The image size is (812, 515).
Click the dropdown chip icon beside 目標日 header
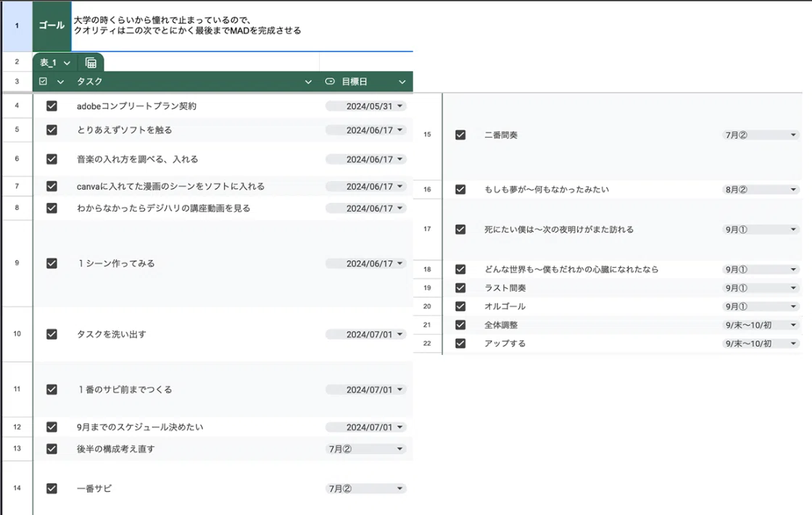coord(330,81)
